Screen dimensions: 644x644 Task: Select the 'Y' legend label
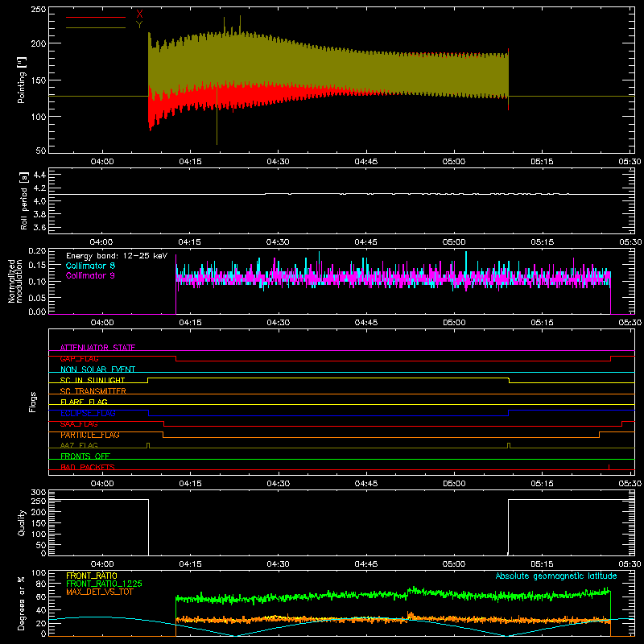pos(139,25)
